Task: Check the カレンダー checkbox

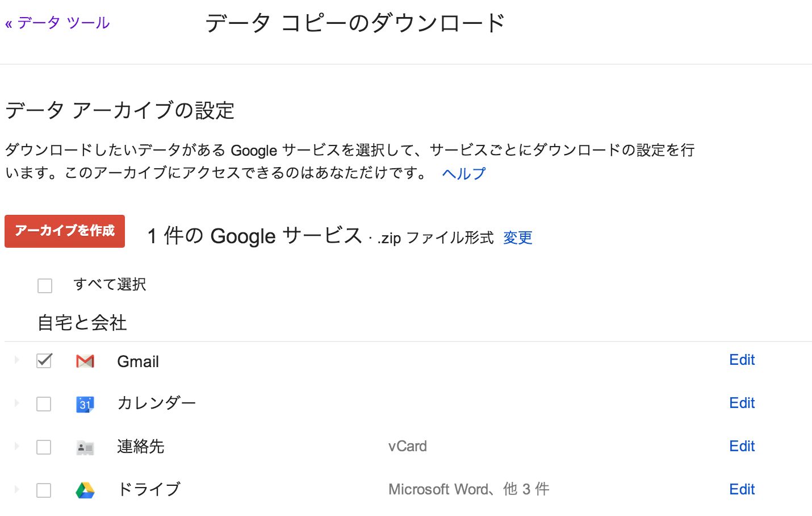Action: (x=44, y=404)
